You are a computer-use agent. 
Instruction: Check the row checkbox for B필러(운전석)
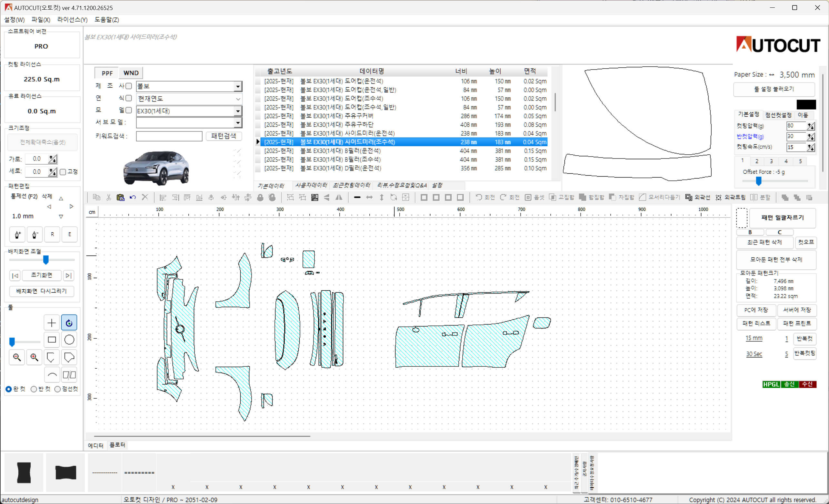click(x=258, y=151)
